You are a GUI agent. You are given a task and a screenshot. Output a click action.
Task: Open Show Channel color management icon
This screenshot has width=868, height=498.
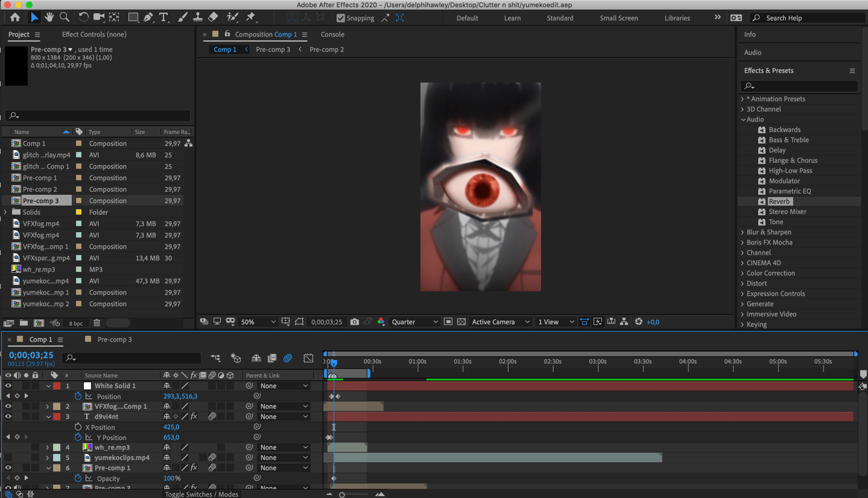381,322
